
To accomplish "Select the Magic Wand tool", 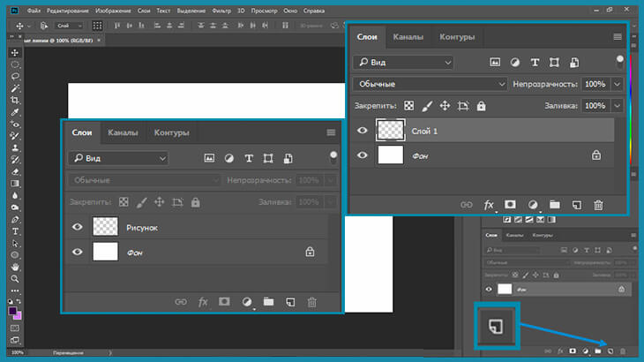I will tap(15, 88).
